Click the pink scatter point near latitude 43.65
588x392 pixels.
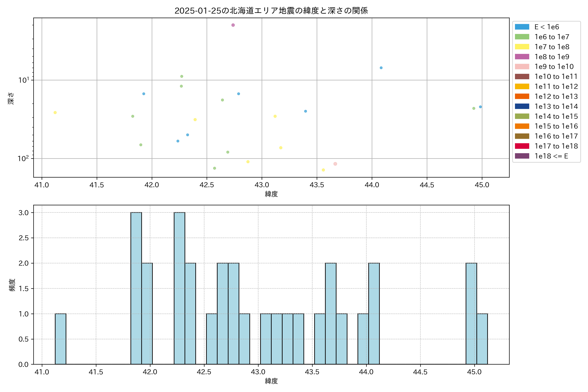(x=335, y=164)
